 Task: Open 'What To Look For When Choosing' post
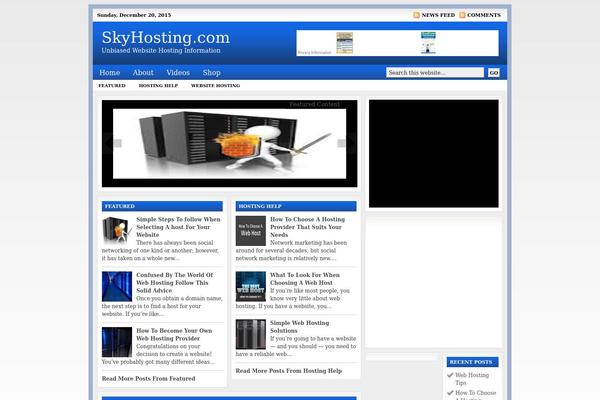[305, 279]
